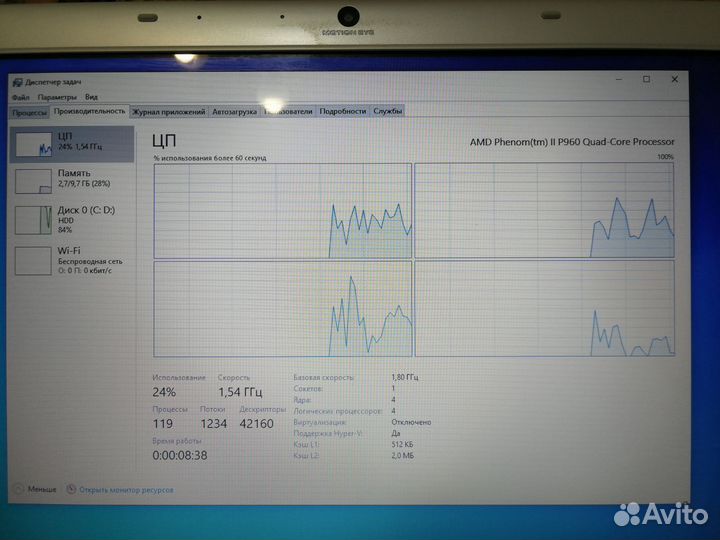This screenshot has width=720, height=540.
Task: Switch to the Процессы tab
Action: tap(29, 112)
